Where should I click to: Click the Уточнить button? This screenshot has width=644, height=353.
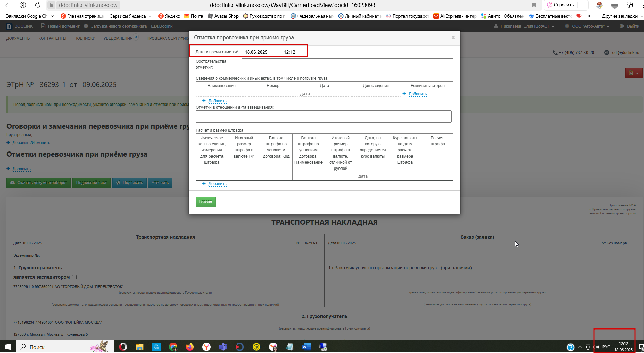[x=160, y=183]
